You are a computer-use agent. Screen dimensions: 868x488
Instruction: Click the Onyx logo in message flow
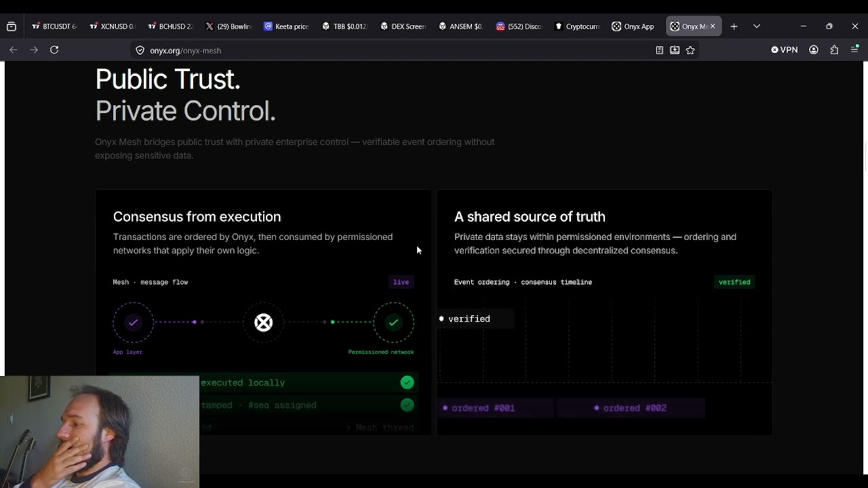[x=263, y=323]
